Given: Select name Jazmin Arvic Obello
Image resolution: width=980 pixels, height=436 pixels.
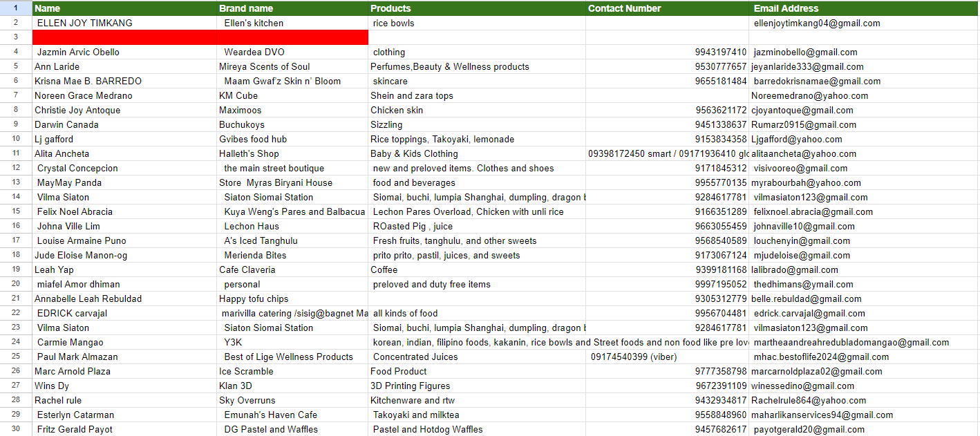Looking at the screenshot, I should pyautogui.click(x=124, y=52).
